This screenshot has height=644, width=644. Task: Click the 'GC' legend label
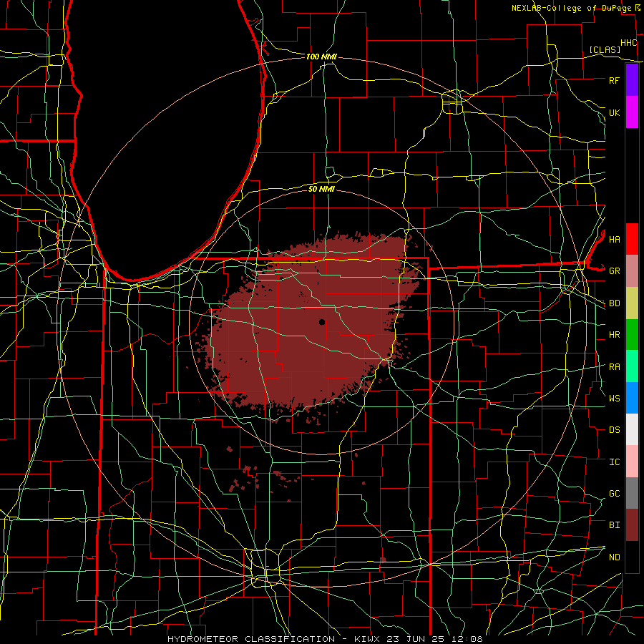tap(614, 494)
